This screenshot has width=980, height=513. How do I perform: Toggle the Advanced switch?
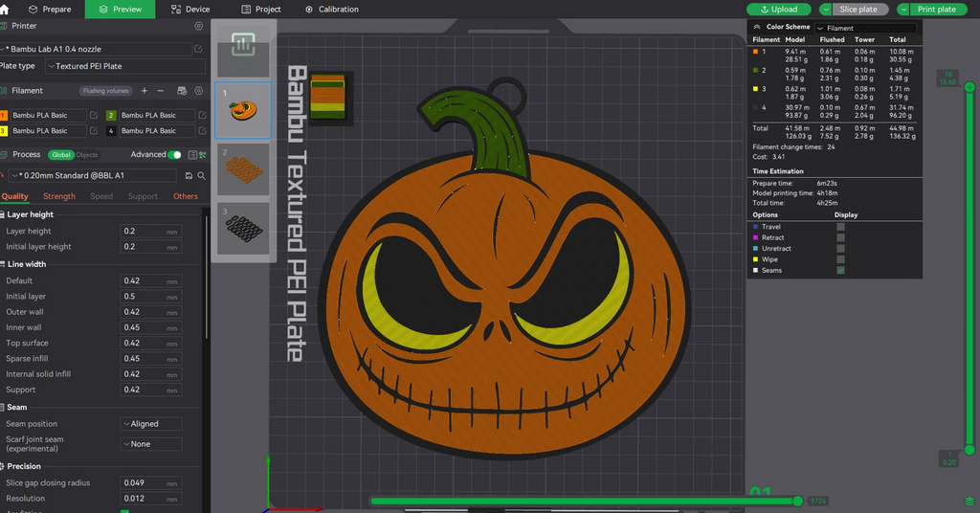175,155
